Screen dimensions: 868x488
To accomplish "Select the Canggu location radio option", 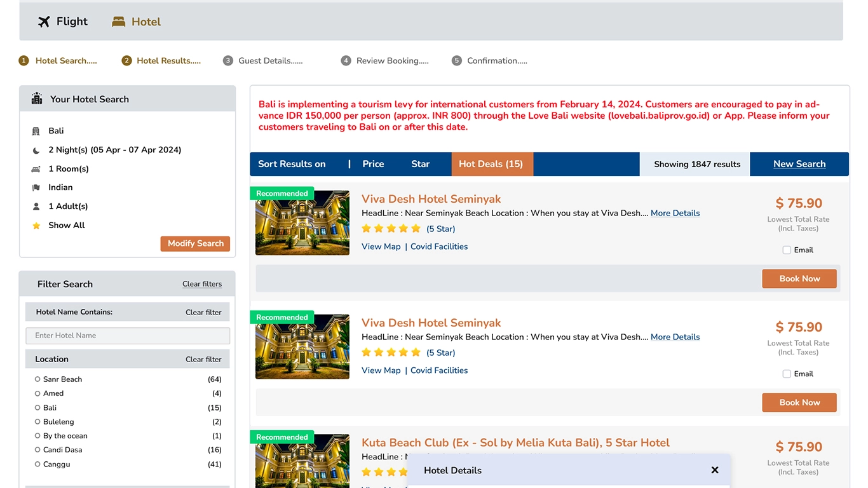I will click(x=37, y=464).
